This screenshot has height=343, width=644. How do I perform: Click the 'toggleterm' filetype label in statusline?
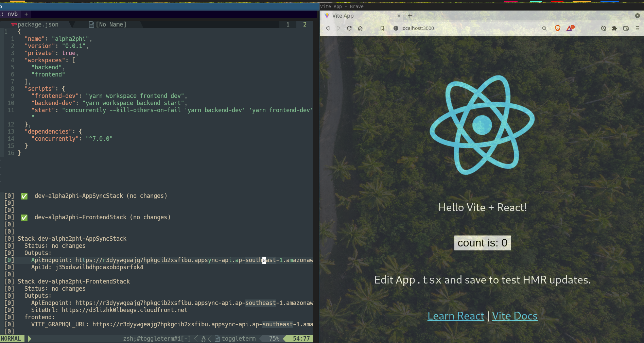[239, 339]
